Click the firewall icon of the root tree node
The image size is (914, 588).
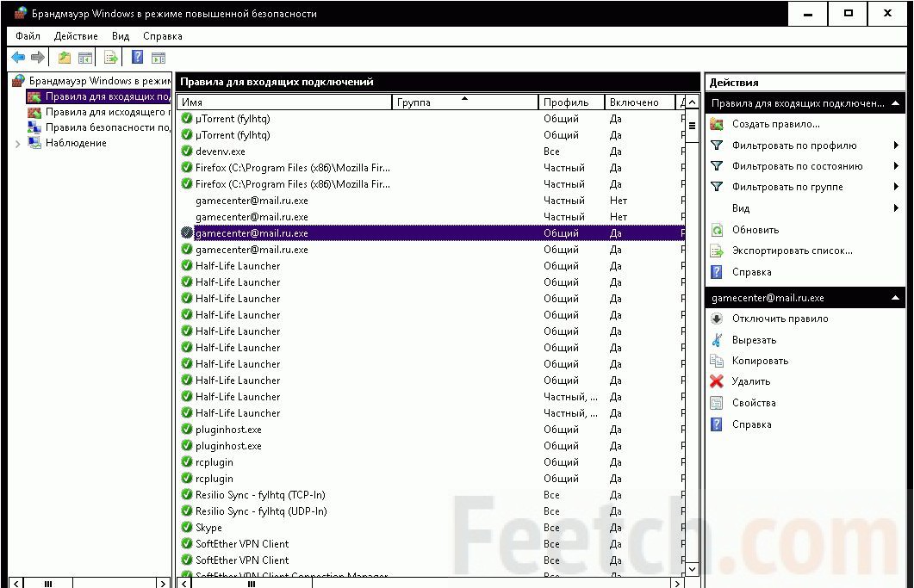point(19,80)
